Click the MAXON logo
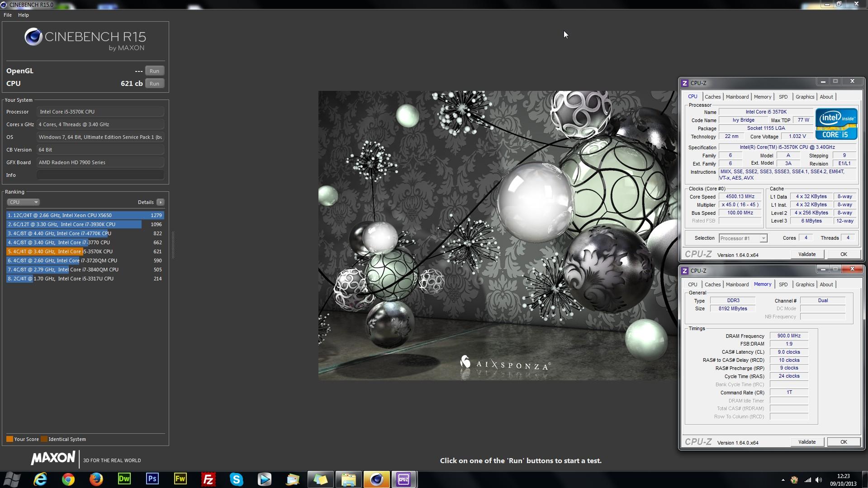 click(53, 458)
